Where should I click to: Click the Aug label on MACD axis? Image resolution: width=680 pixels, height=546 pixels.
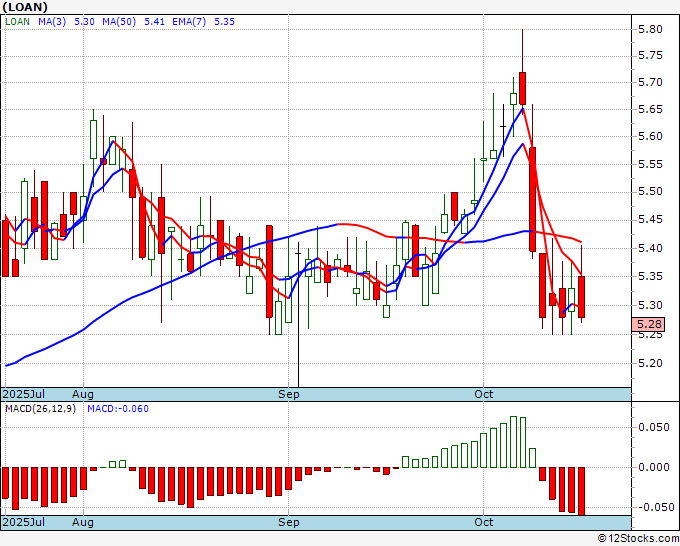[x=83, y=522]
